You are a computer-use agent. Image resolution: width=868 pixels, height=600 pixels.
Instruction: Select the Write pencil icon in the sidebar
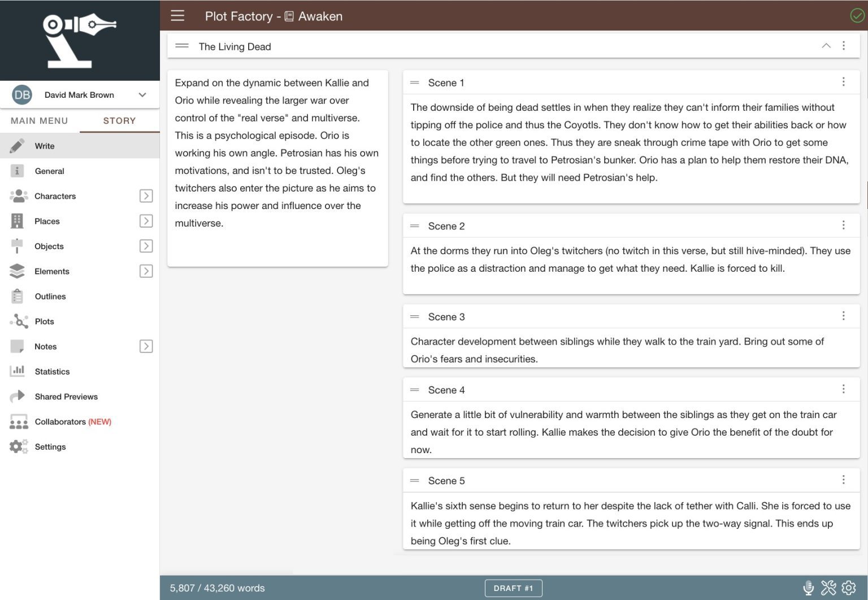pyautogui.click(x=18, y=145)
